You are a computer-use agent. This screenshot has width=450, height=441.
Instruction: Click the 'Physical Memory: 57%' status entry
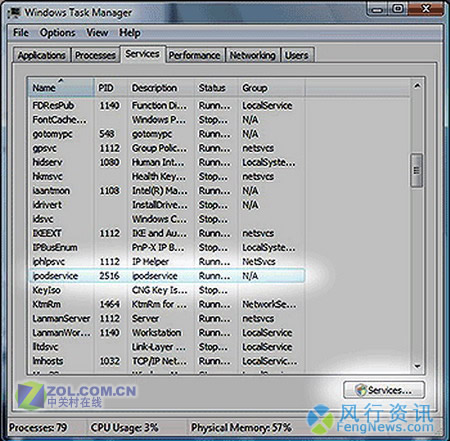click(241, 427)
